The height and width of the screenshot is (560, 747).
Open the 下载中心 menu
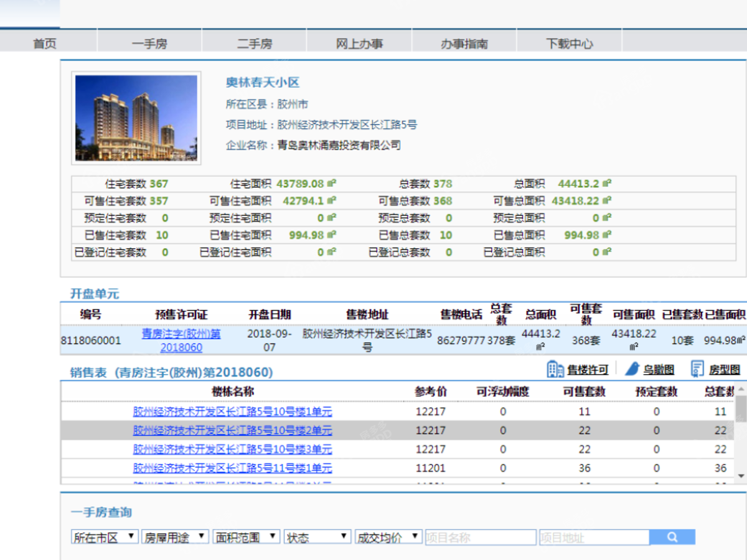tap(569, 44)
